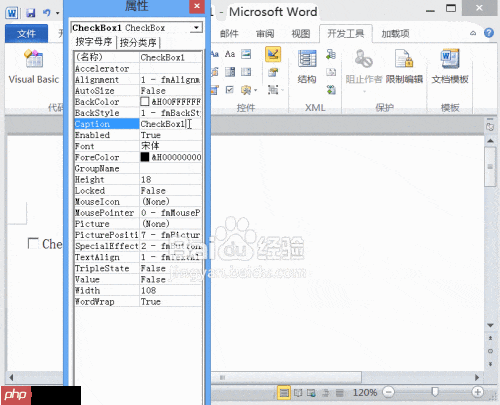Switch to Web Layout view

312,393
